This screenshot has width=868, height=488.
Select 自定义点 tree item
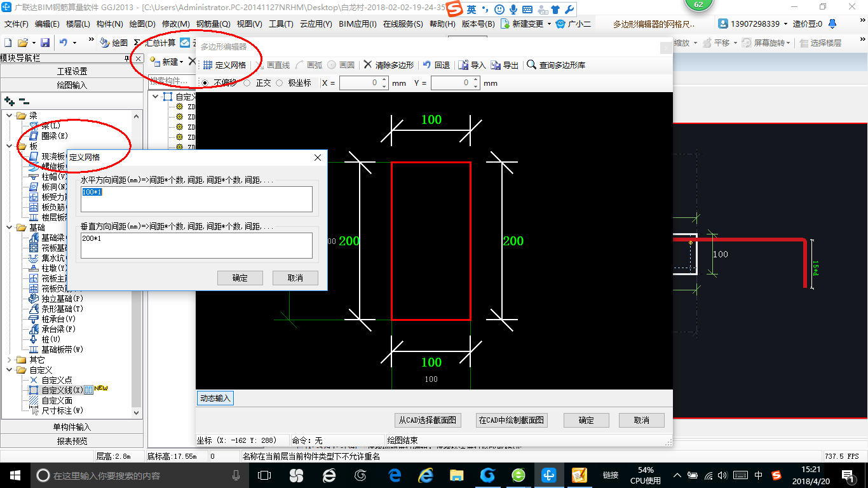pos(51,380)
